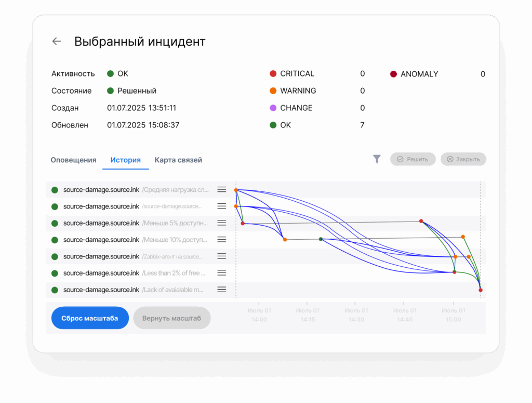
Task: Click the red event marker at the graph's bottom right
Action: [480, 290]
